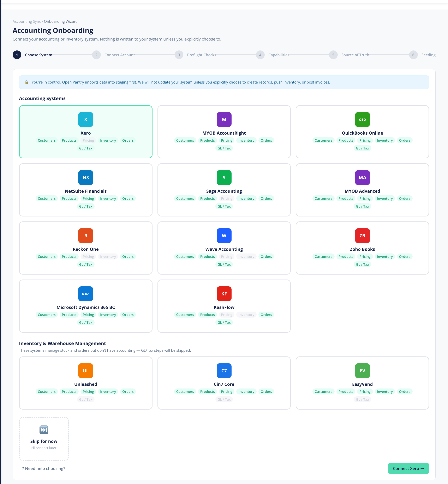448x484 pixels.
Task: Click the greyed Pricing tag on Sage Accounting
Action: (226, 199)
